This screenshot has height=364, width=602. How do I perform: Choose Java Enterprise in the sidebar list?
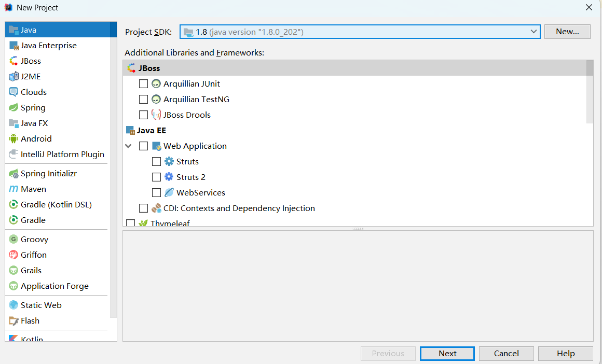click(x=57, y=45)
